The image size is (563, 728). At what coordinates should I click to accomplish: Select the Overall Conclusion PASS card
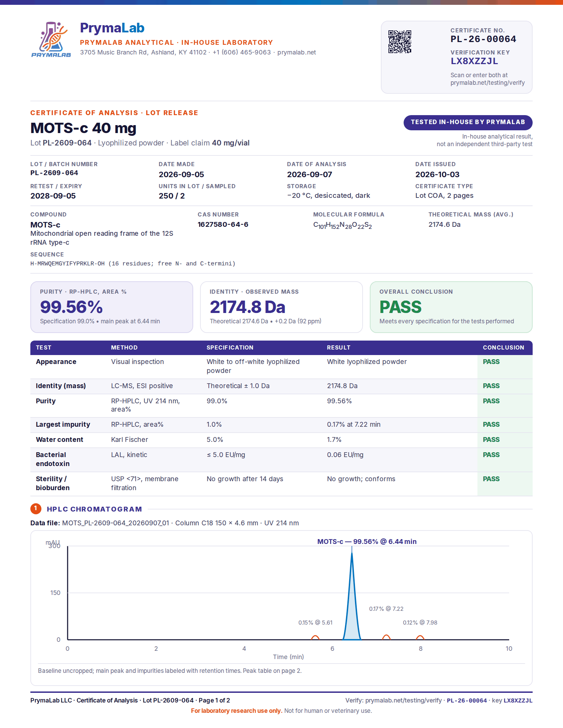tap(451, 307)
